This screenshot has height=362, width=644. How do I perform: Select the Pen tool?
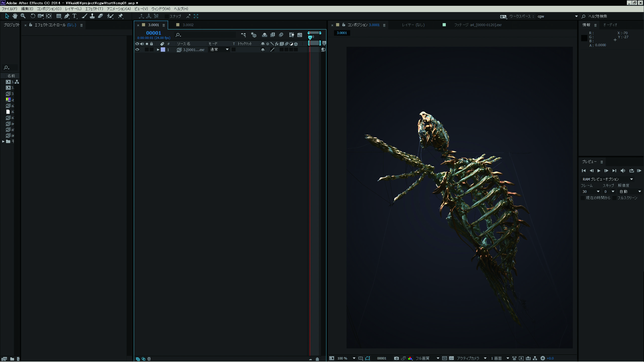[x=67, y=16]
